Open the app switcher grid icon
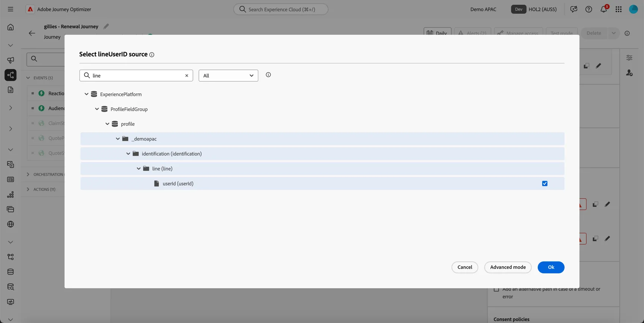The width and height of the screenshot is (644, 323). [619, 9]
